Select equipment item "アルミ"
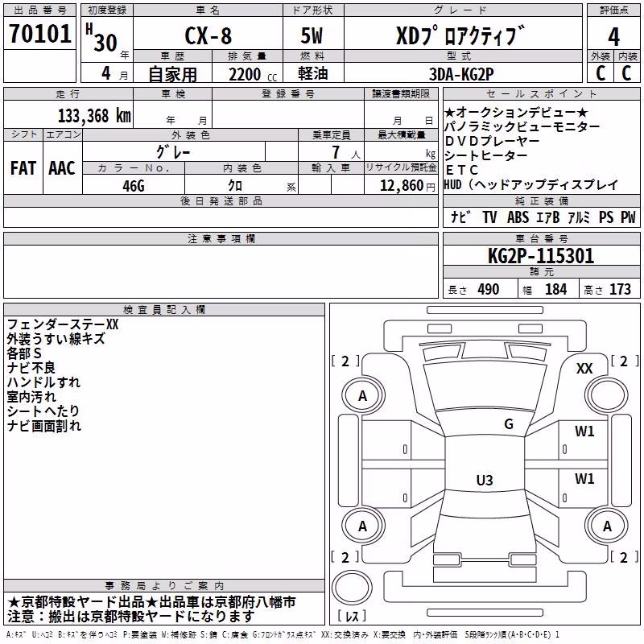 [579, 217]
